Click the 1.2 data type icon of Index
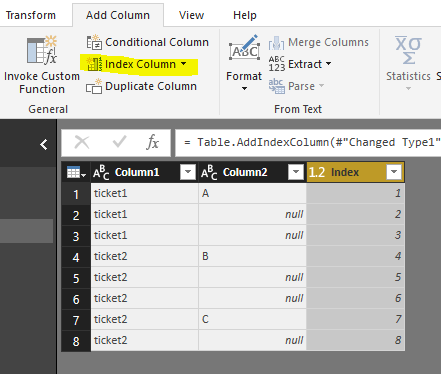 pyautogui.click(x=317, y=172)
